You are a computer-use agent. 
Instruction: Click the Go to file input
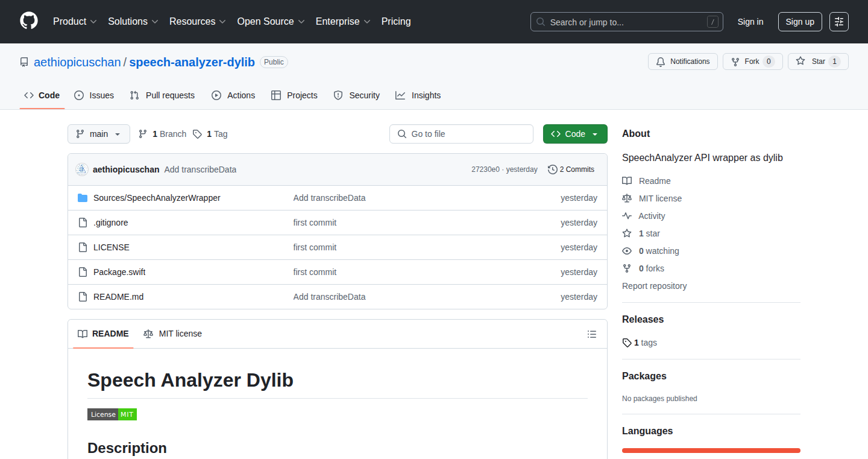click(461, 134)
